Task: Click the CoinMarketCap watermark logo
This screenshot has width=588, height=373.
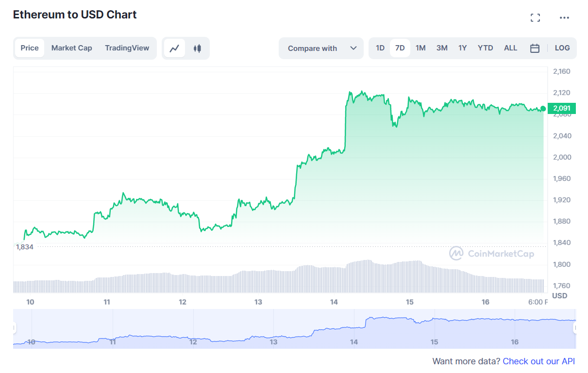Action: 491,253
